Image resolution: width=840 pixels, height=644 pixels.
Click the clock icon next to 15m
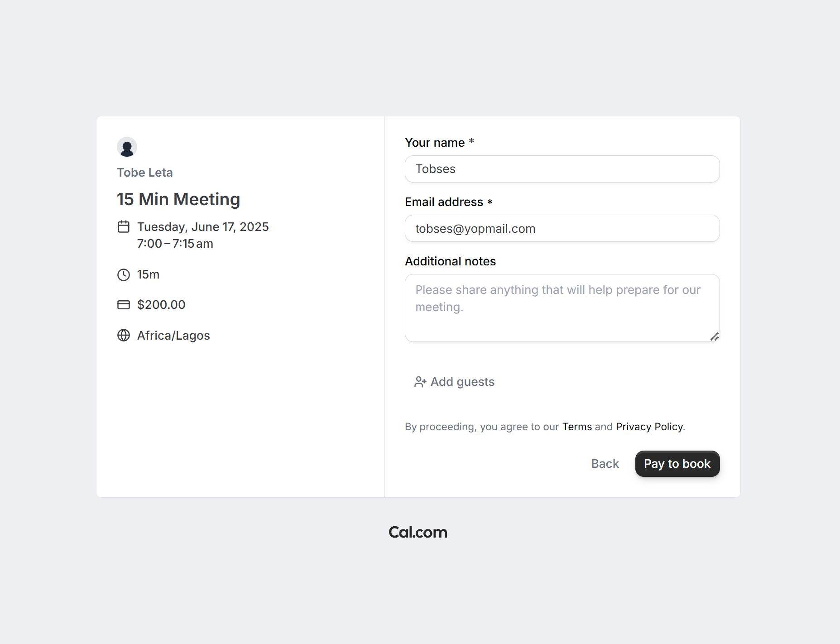pyautogui.click(x=124, y=275)
